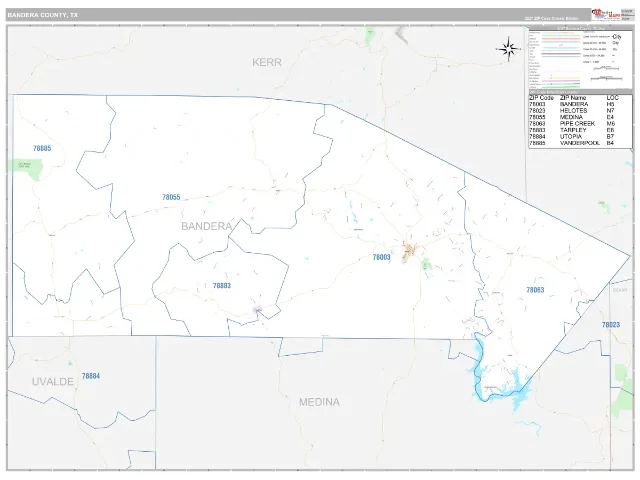Click the blue 78883 ZIP label on map

pos(222,286)
